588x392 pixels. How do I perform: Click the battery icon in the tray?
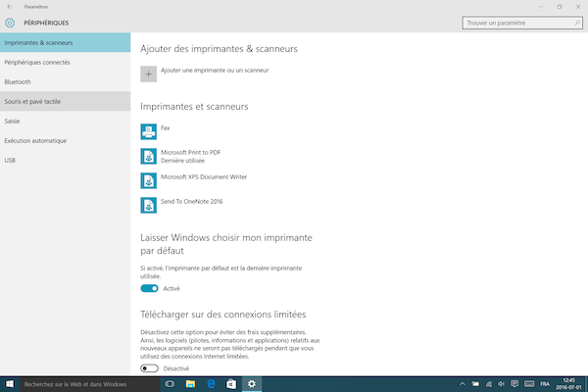(x=475, y=384)
